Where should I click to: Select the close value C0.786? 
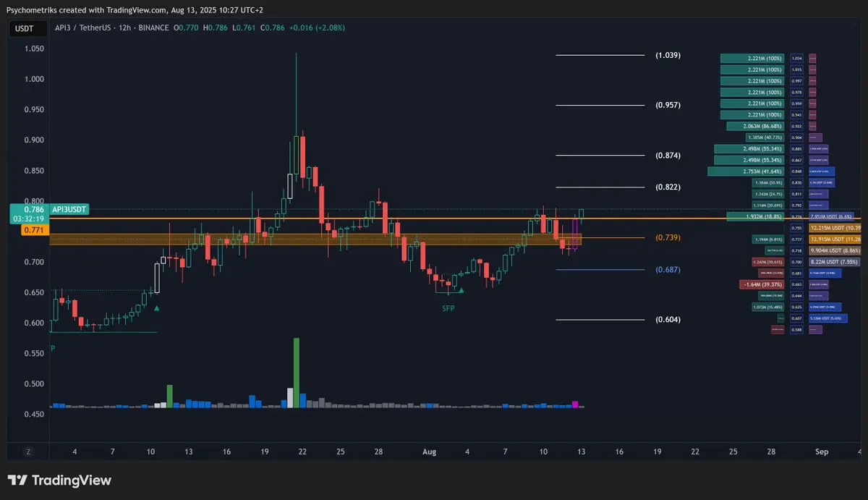(x=273, y=27)
